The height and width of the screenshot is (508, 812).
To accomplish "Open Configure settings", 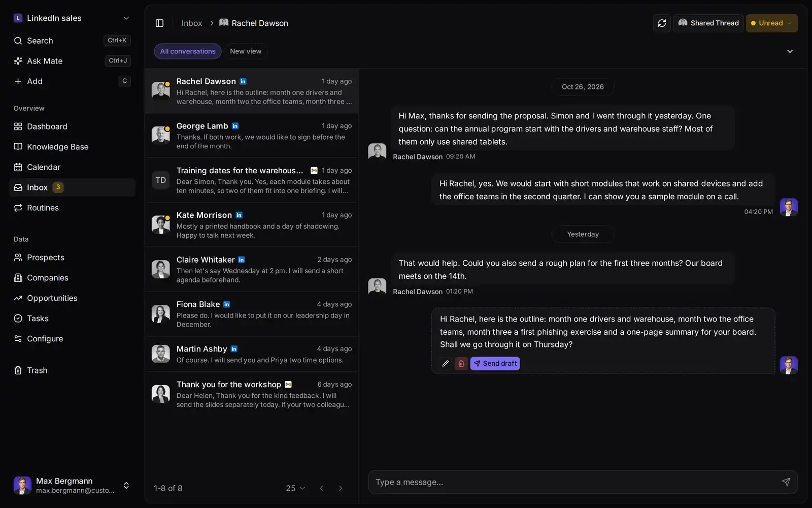I will coord(72,339).
